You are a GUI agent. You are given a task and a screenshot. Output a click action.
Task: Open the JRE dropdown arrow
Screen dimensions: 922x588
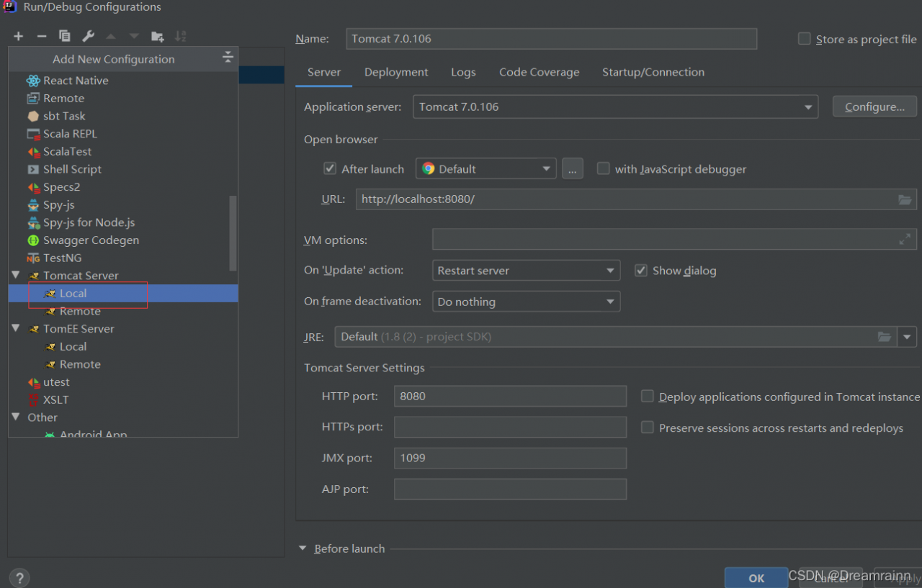pos(907,337)
